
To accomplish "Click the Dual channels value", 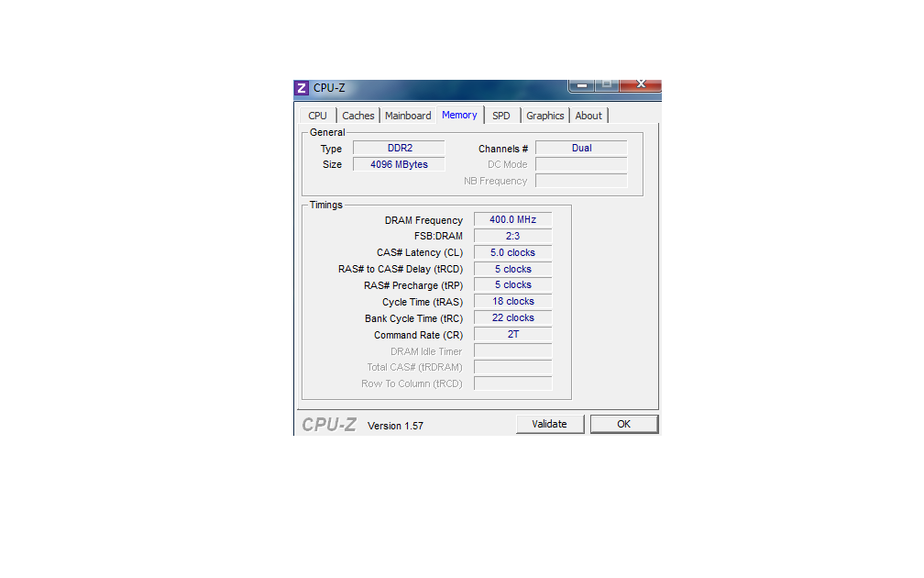I will (x=581, y=148).
